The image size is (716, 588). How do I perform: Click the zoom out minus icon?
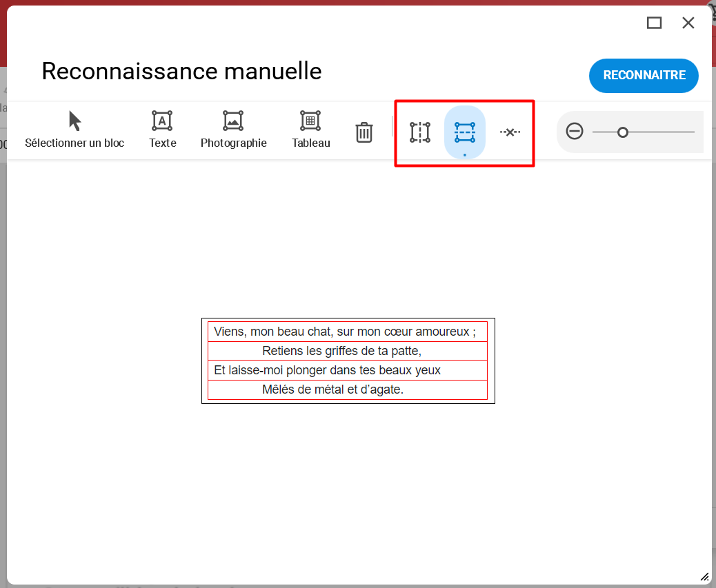click(575, 132)
